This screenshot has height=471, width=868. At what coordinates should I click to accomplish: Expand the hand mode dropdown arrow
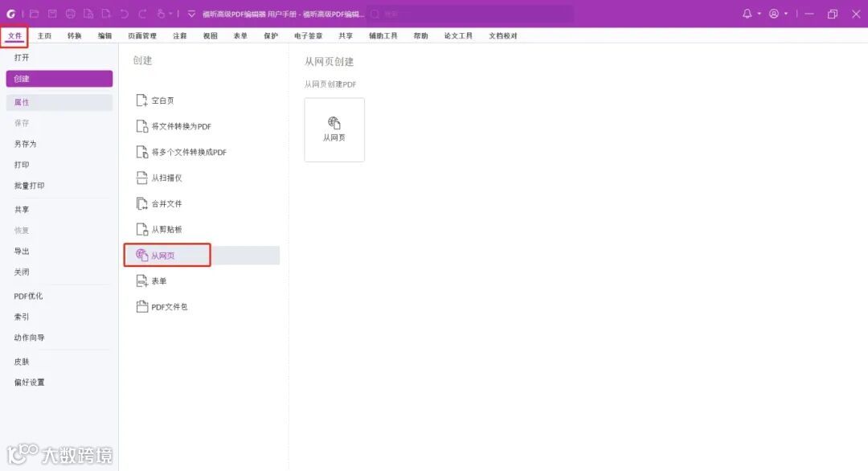(170, 14)
